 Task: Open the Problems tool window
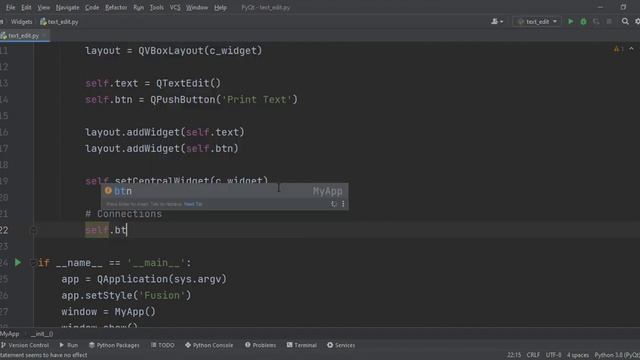[x=260, y=345]
